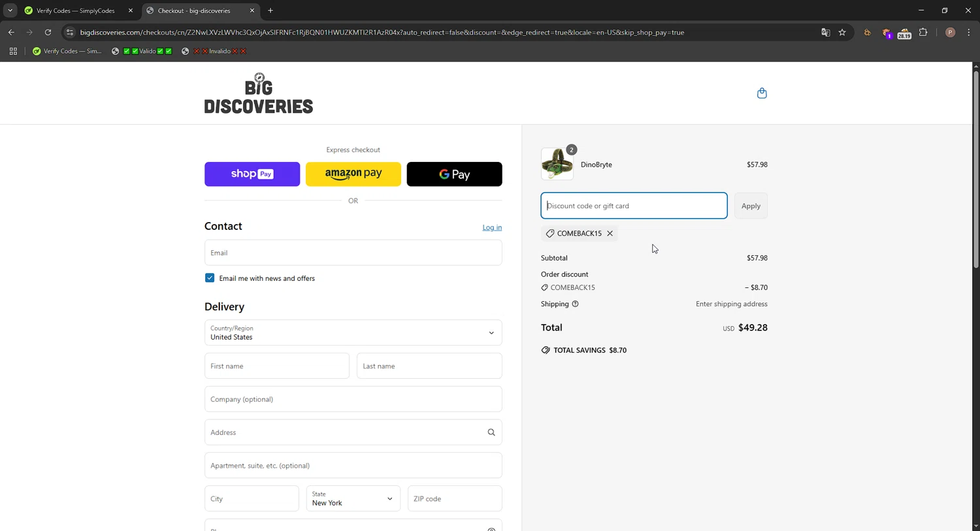Switch to Verify Codes — SimplyCodes tab
The image size is (980, 531).
76,10
